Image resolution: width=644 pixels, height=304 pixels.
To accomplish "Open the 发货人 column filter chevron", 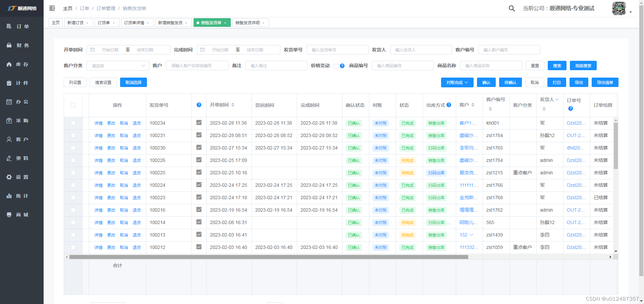I will [x=557, y=99].
